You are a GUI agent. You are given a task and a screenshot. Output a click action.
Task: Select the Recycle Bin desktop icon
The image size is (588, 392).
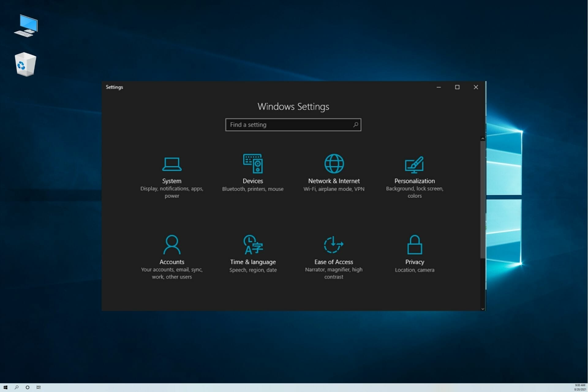[25, 64]
